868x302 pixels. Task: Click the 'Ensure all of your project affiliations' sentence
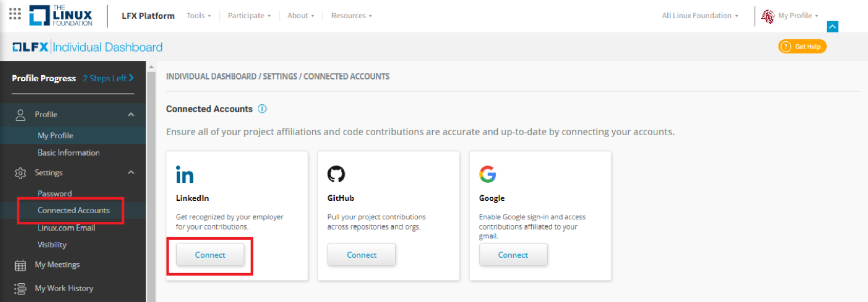[420, 132]
